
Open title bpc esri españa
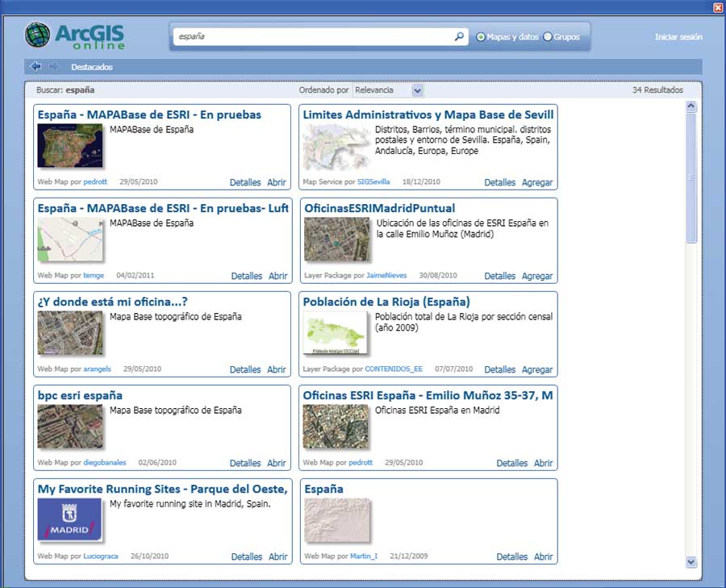(x=80, y=395)
